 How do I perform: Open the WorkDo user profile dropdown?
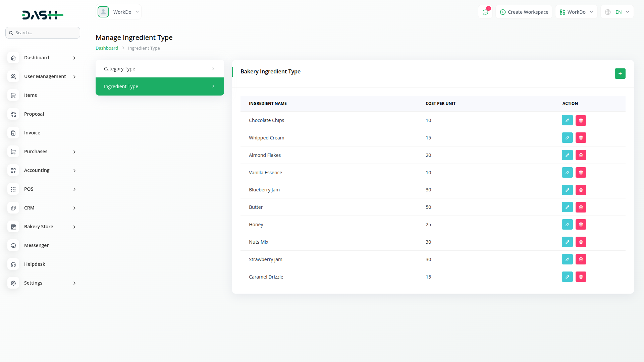tap(118, 12)
